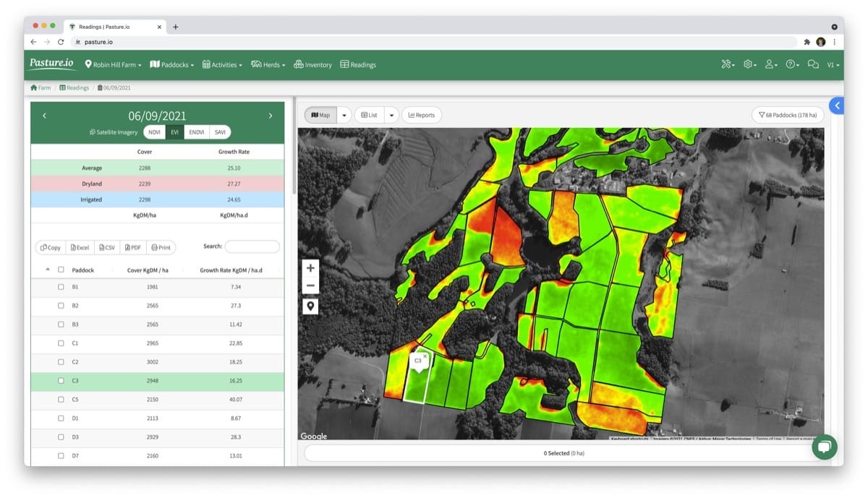Tick the C2 paddock checkbox

point(61,362)
